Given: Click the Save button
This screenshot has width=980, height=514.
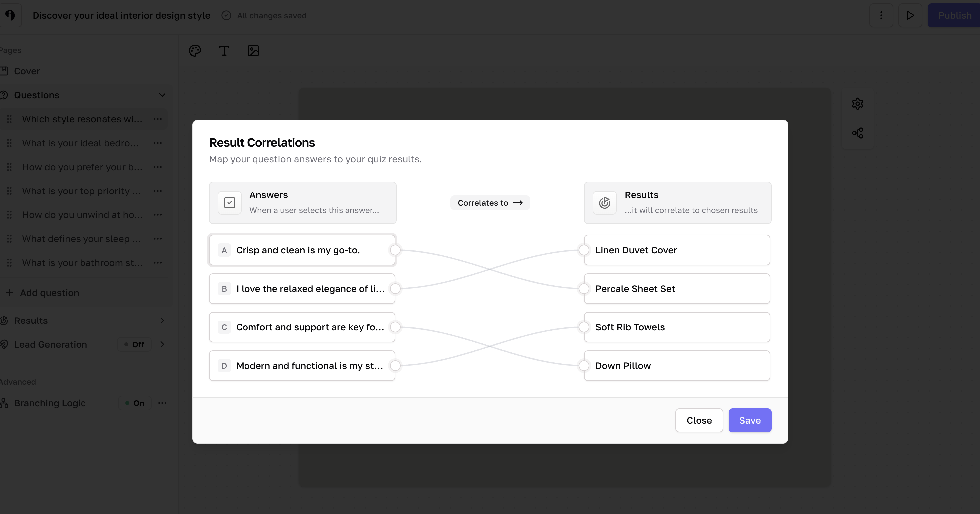Looking at the screenshot, I should [749, 420].
